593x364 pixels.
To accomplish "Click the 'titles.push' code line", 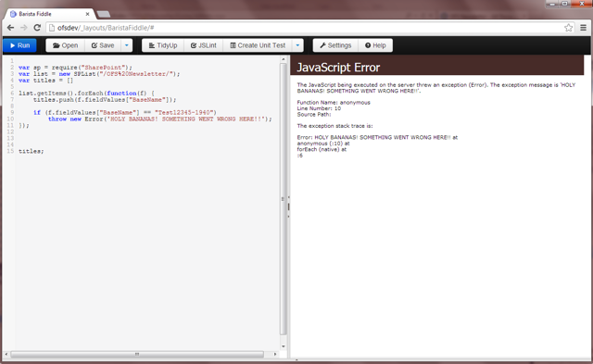I will pos(105,100).
